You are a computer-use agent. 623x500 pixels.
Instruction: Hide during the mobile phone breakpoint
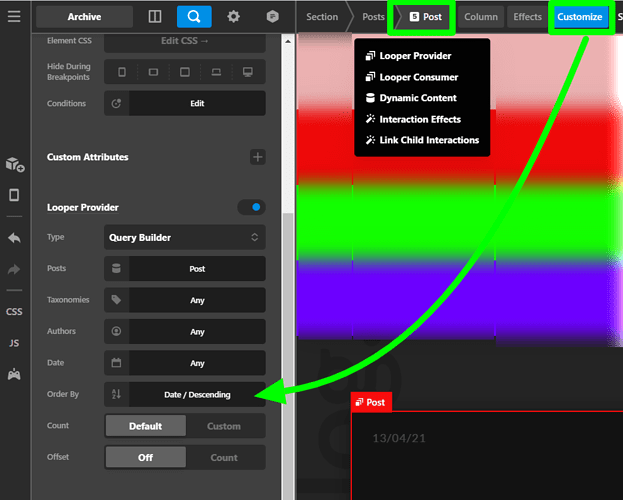122,72
